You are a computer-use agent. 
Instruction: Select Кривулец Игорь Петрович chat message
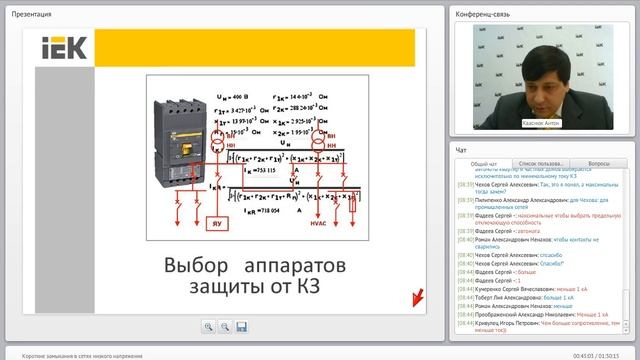(x=539, y=326)
